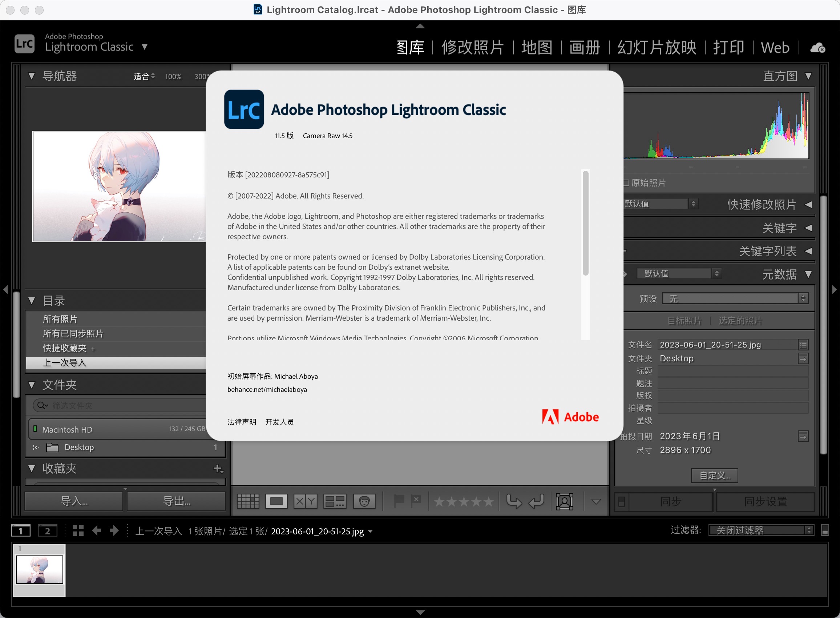The width and height of the screenshot is (840, 618).
Task: Open file name batch rename icon
Action: tap(803, 345)
